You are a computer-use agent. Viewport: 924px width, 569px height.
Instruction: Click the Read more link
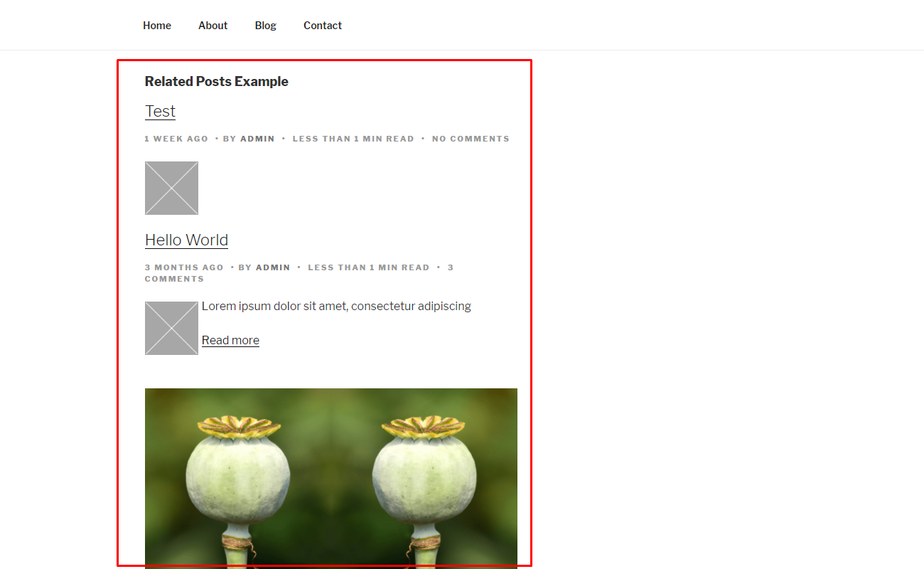coord(230,341)
